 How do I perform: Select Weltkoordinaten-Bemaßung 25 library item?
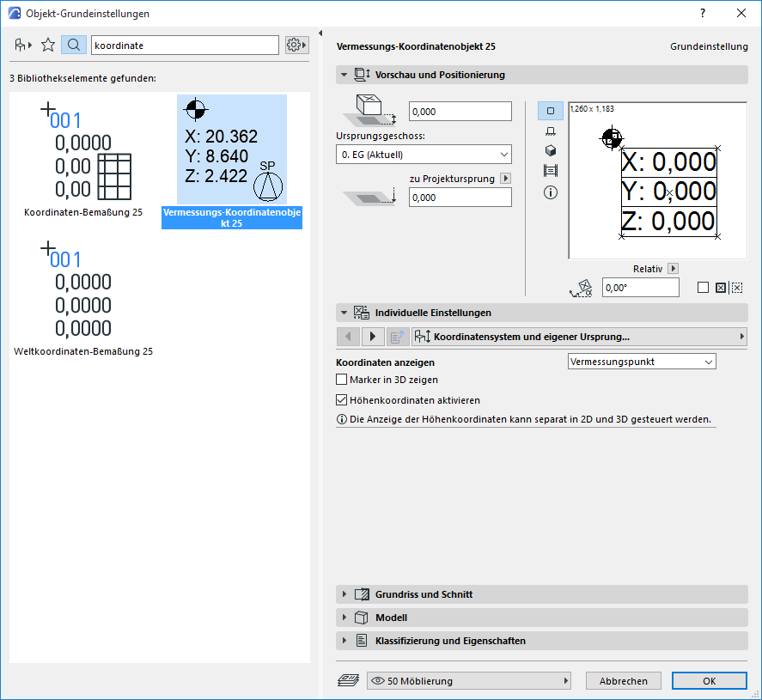(x=83, y=297)
